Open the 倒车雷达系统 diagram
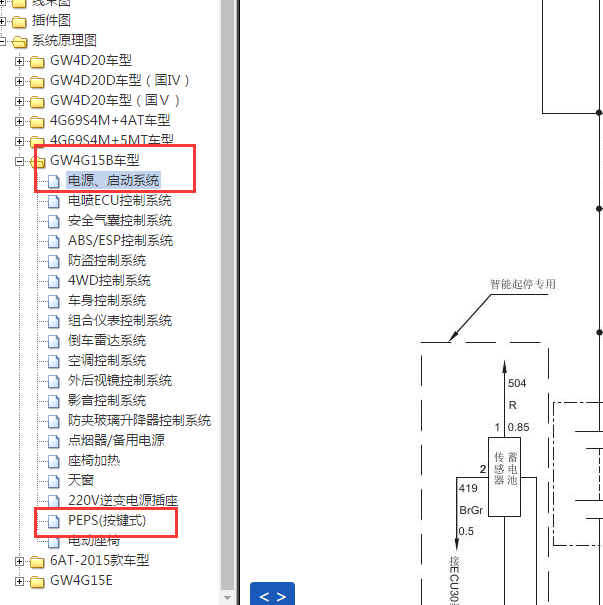The height and width of the screenshot is (605, 603). [107, 340]
